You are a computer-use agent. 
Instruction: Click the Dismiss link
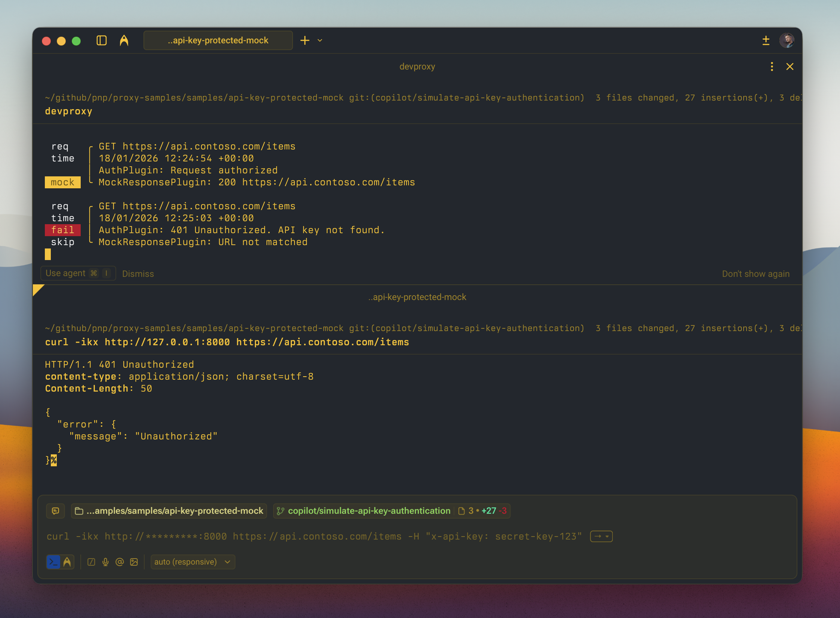(138, 274)
